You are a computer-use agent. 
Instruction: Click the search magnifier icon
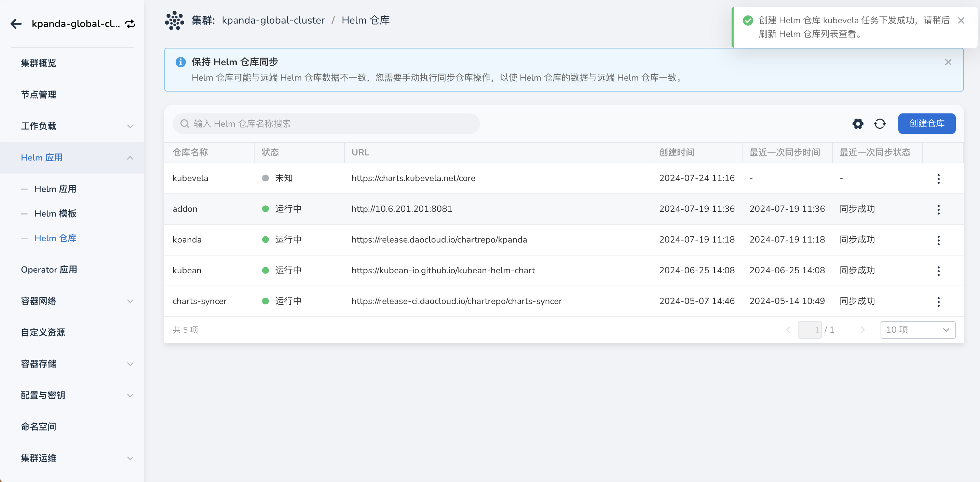pyautogui.click(x=185, y=124)
